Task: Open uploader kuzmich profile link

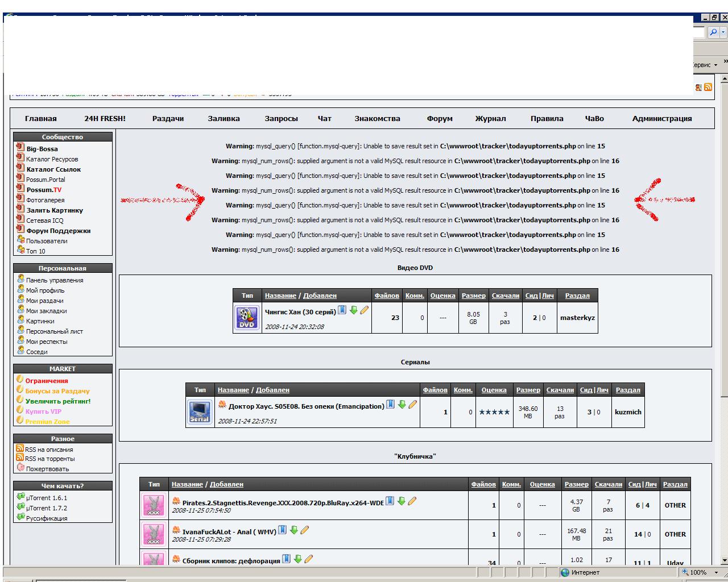Action: point(628,412)
